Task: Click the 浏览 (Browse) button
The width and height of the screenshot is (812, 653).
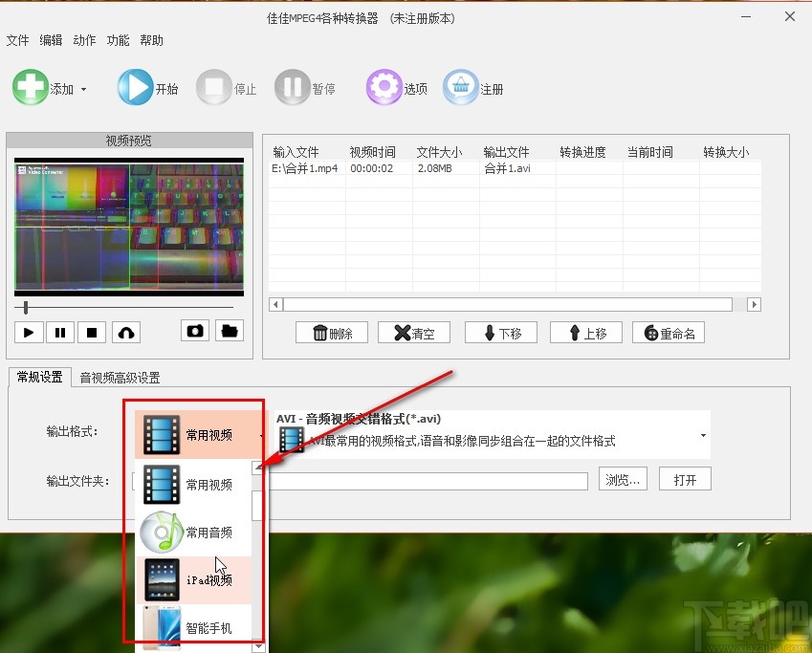Action: coord(623,480)
